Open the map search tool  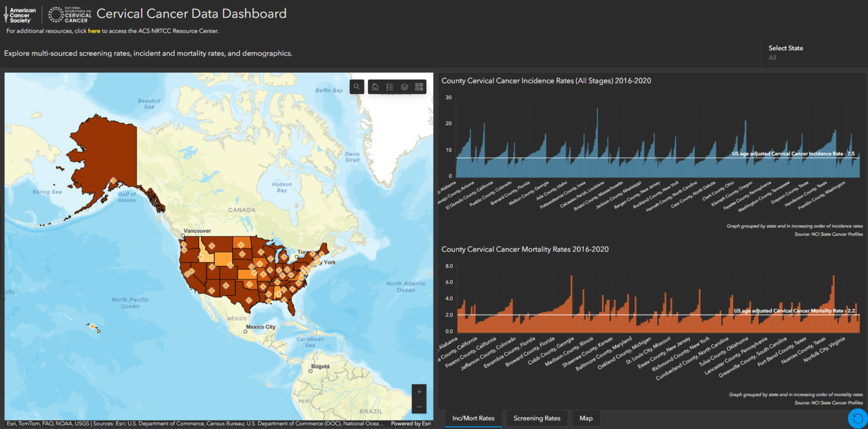357,86
